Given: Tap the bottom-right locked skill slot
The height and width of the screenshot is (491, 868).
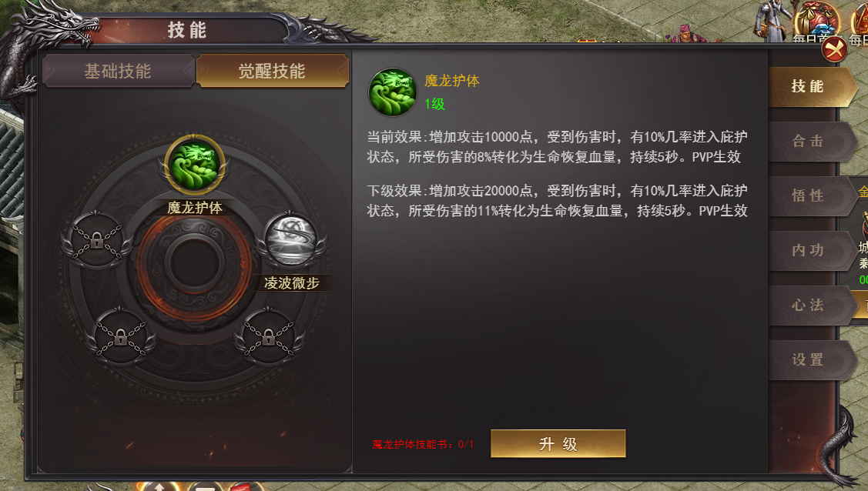Looking at the screenshot, I should [269, 337].
